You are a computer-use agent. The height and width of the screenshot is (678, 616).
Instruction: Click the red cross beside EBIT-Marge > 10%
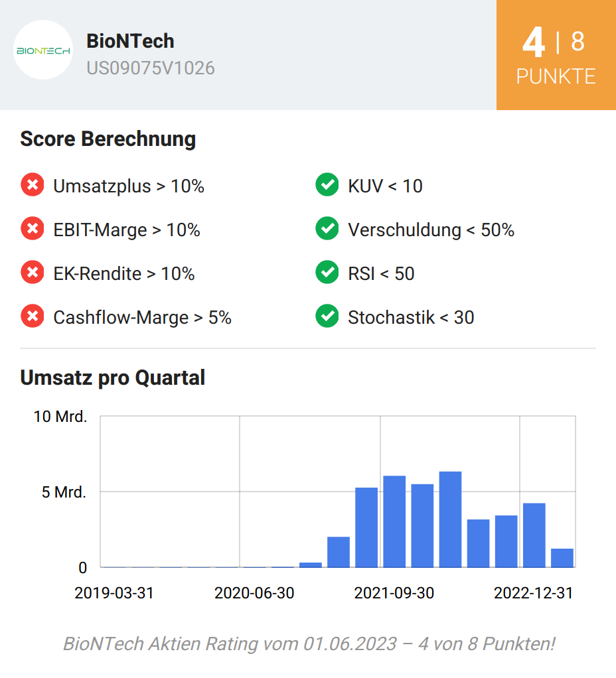pyautogui.click(x=33, y=228)
